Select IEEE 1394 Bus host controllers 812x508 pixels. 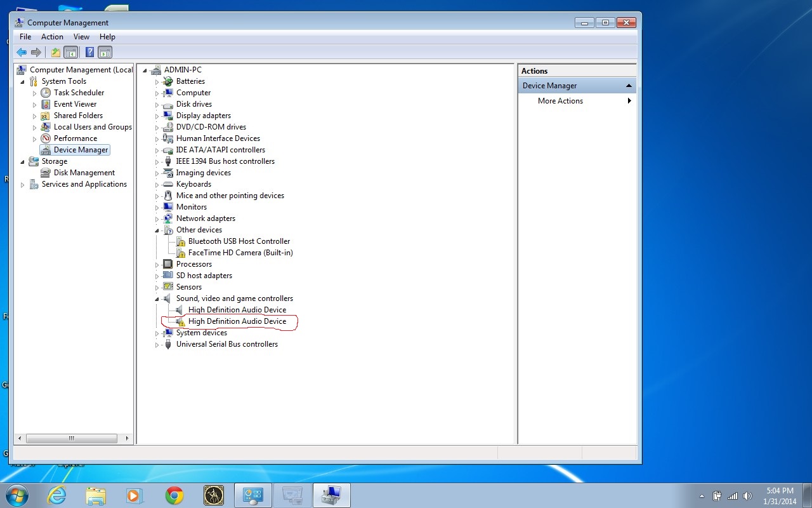click(225, 161)
